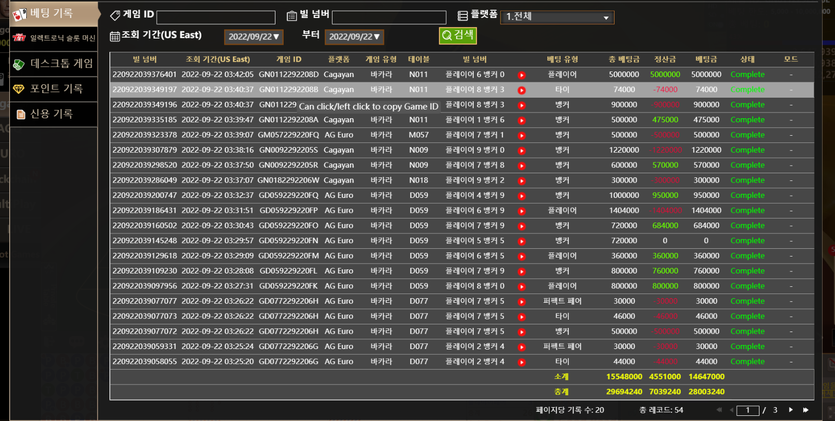Viewport: 835px width, 421px height.
Task: Copy game ID GD059229220FM
Action: (289, 255)
